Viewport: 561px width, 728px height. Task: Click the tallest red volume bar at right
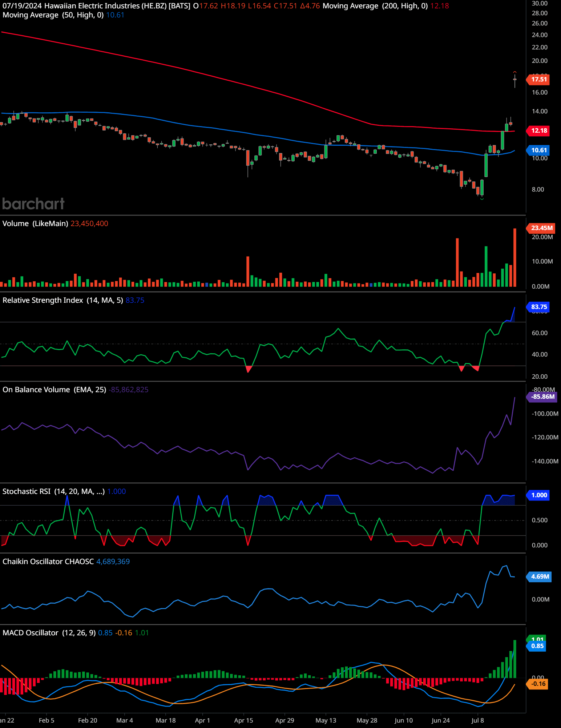pyautogui.click(x=515, y=258)
